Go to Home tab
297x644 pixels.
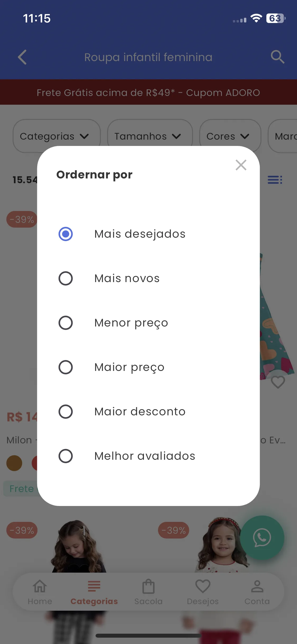[40, 592]
